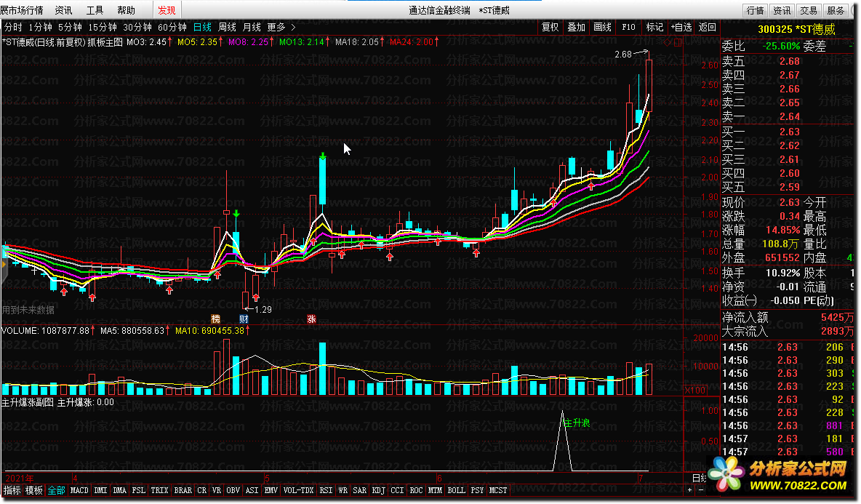Apply the FSL indicator
Screen dimensions: 861x504
click(x=138, y=490)
